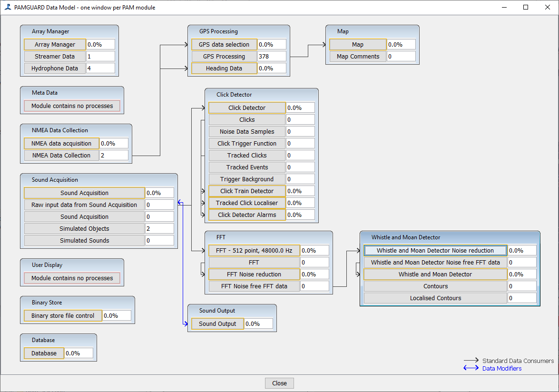Click the Close button at bottom
This screenshot has width=559, height=392.
280,383
